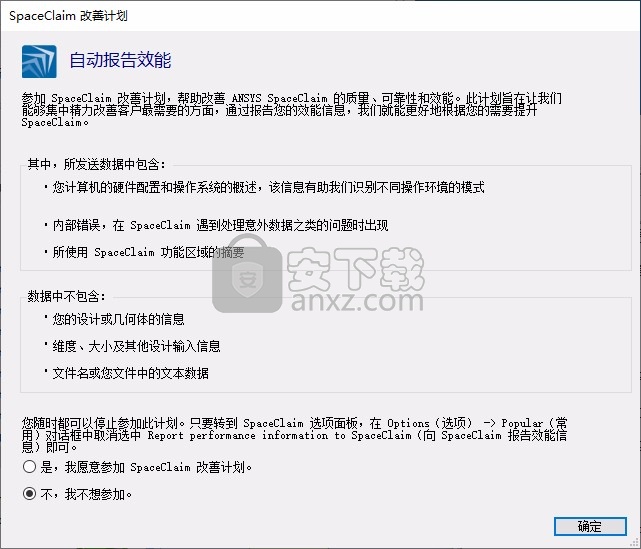Click the dialog resize grip corner
The image size is (641, 549).
[x=634, y=542]
